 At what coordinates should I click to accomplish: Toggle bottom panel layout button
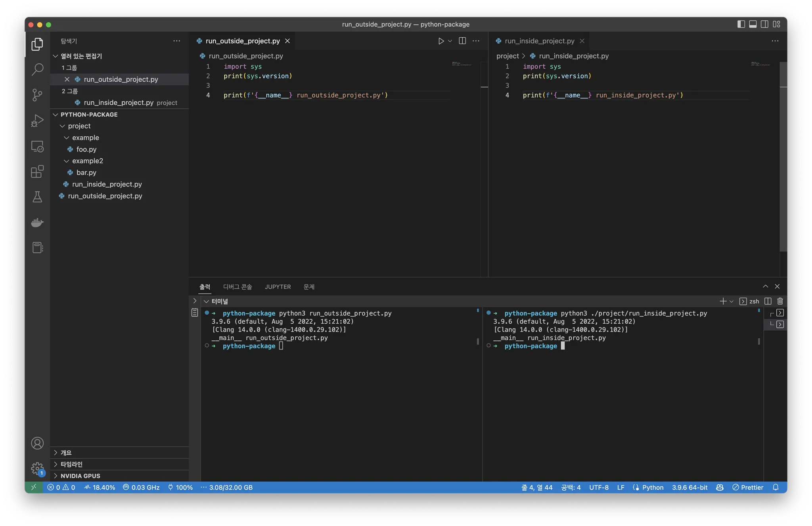click(753, 24)
